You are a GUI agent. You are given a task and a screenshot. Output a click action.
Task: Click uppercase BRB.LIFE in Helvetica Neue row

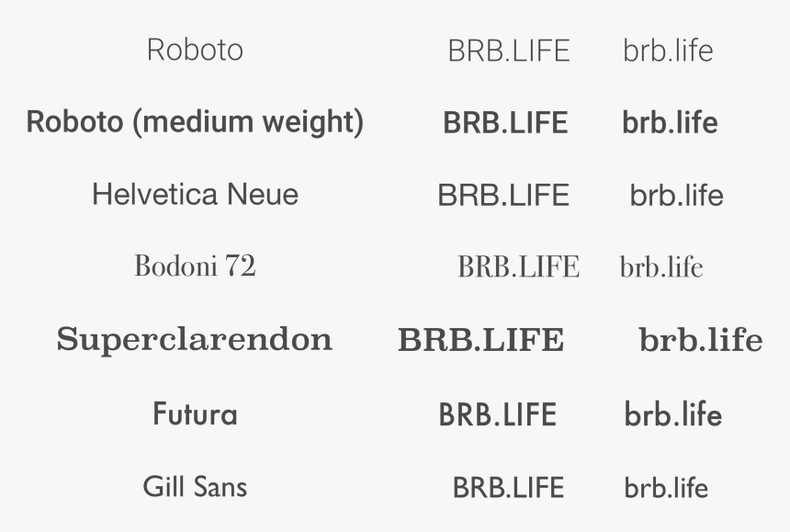point(503,195)
